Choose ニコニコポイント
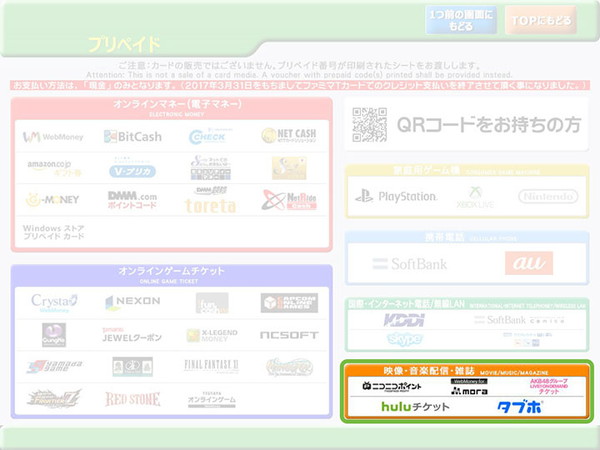This screenshot has height=450, width=600. 392,386
